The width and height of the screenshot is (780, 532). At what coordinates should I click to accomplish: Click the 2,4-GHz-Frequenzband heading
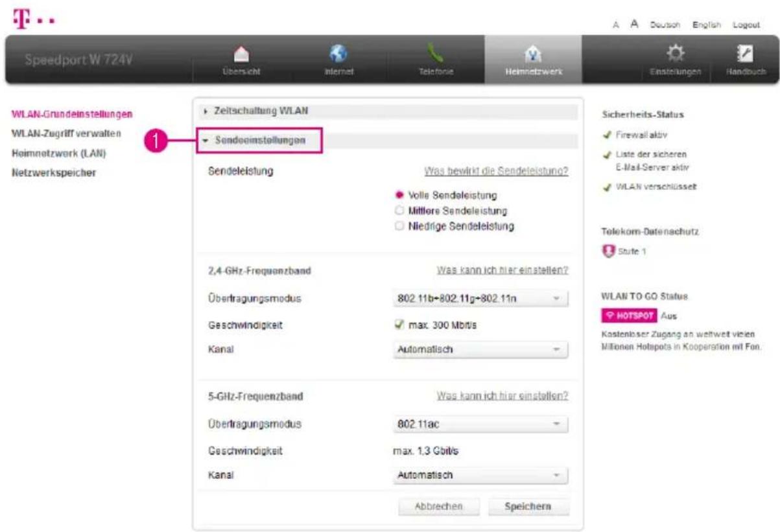click(x=259, y=271)
